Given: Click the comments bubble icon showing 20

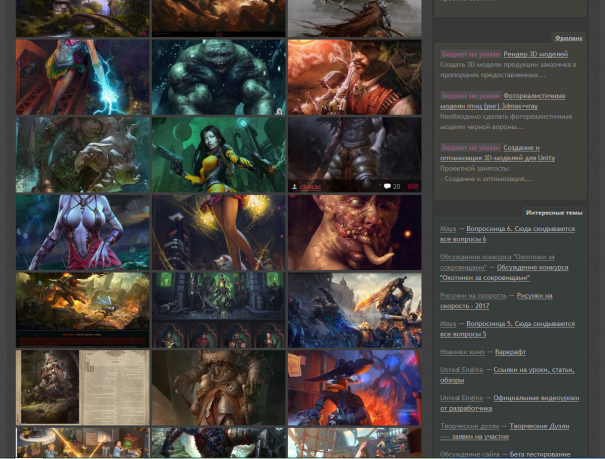Looking at the screenshot, I should (388, 186).
